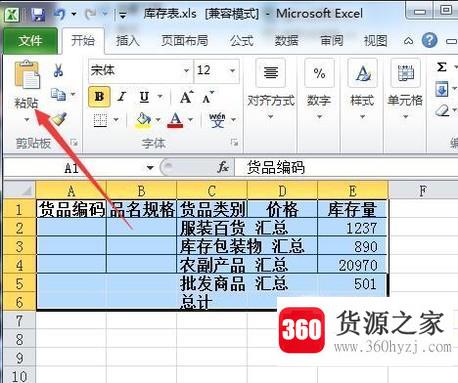Minimize the ribbon with the caret icon

[408, 41]
